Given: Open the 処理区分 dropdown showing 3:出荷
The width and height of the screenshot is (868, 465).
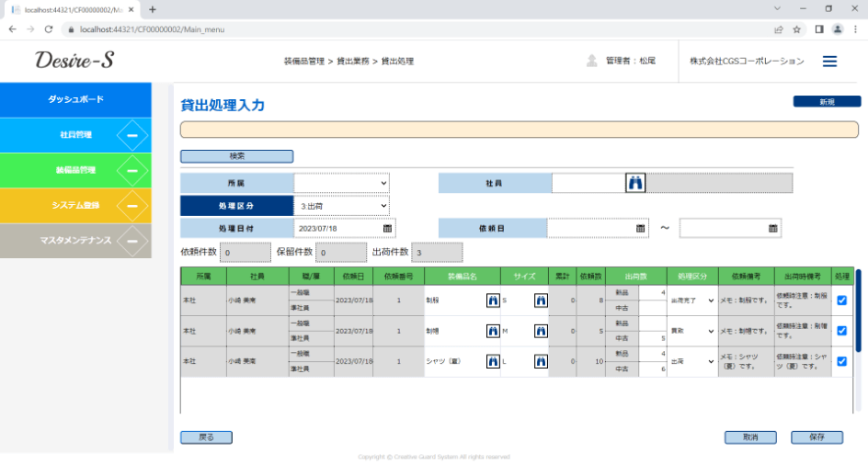Looking at the screenshot, I should coord(341,205).
